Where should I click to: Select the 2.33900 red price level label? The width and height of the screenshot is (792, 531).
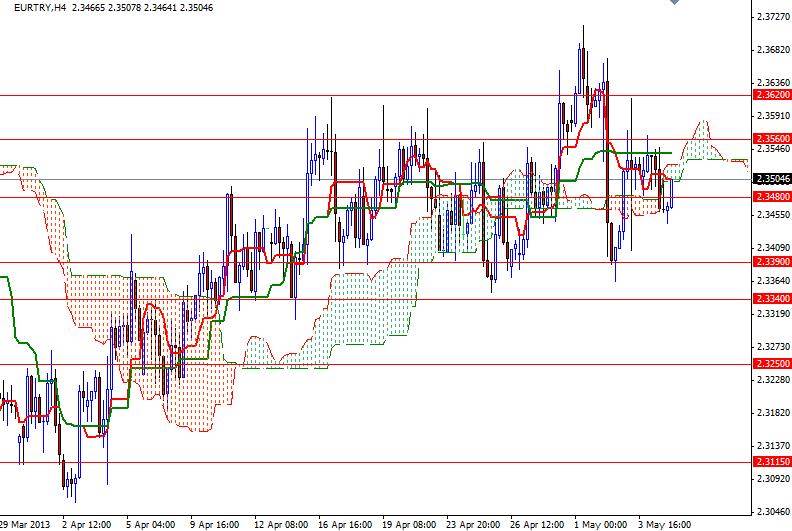coord(772,262)
